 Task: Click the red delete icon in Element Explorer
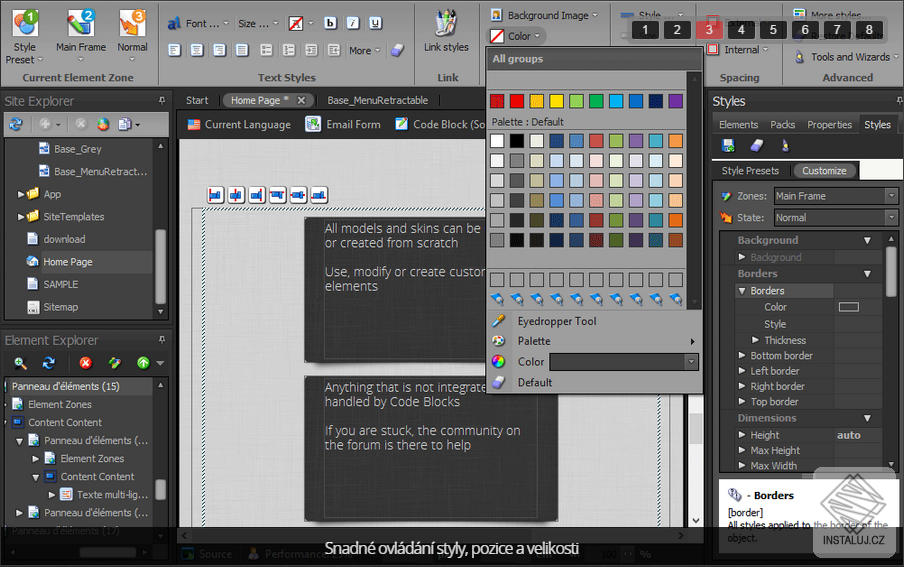coord(86,363)
